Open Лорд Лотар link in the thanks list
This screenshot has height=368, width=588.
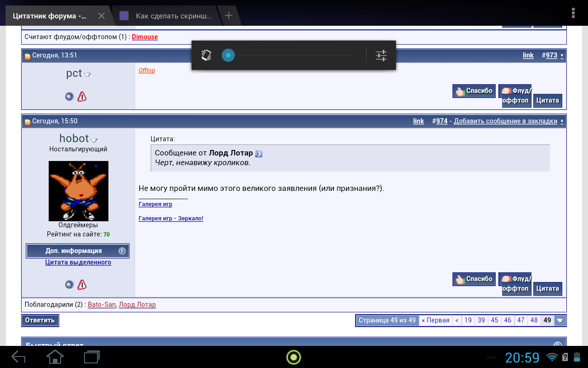point(137,305)
